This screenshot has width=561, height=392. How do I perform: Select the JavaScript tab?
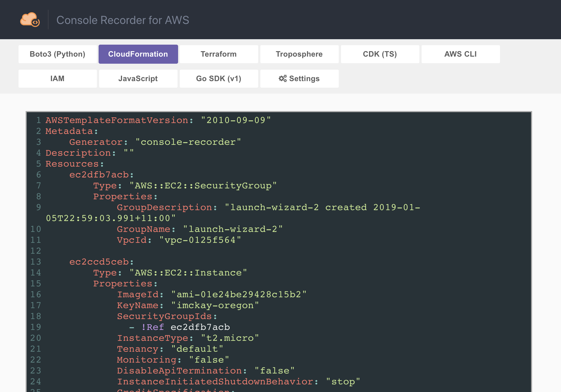(138, 79)
